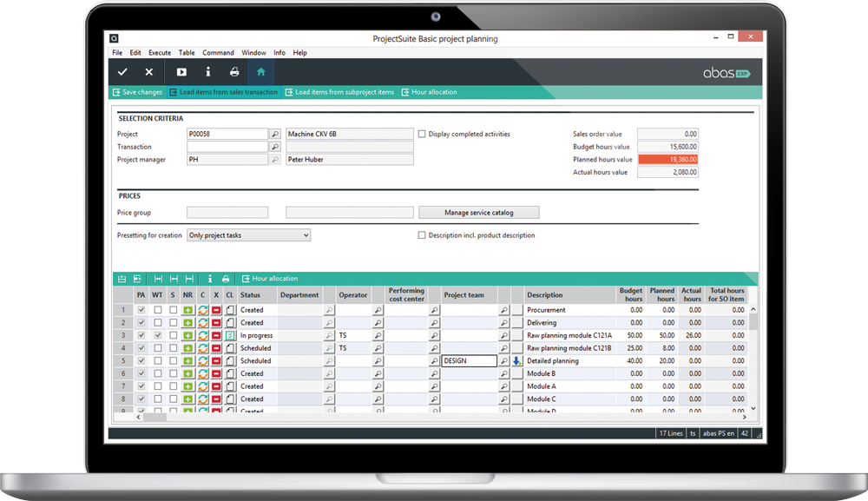Check Description incl. product description box

point(422,235)
